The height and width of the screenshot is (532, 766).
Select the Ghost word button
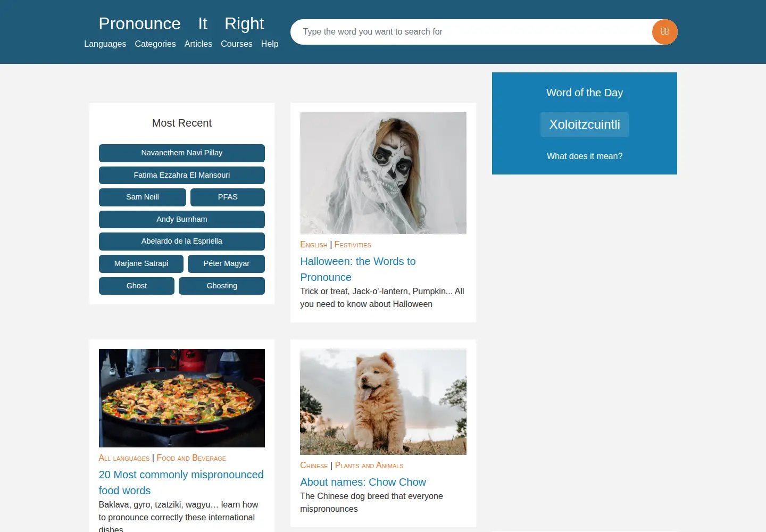[x=137, y=286]
